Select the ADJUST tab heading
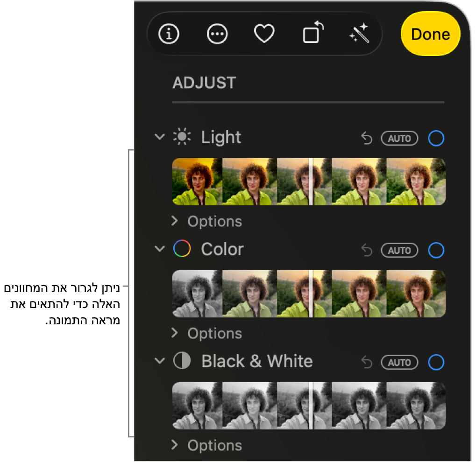This screenshot has width=476, height=462. [x=204, y=83]
